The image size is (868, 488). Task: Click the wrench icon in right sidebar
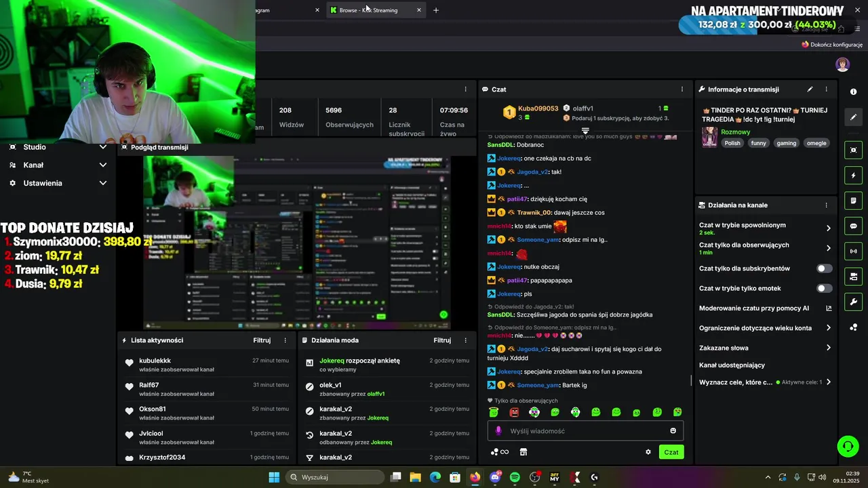tap(853, 302)
